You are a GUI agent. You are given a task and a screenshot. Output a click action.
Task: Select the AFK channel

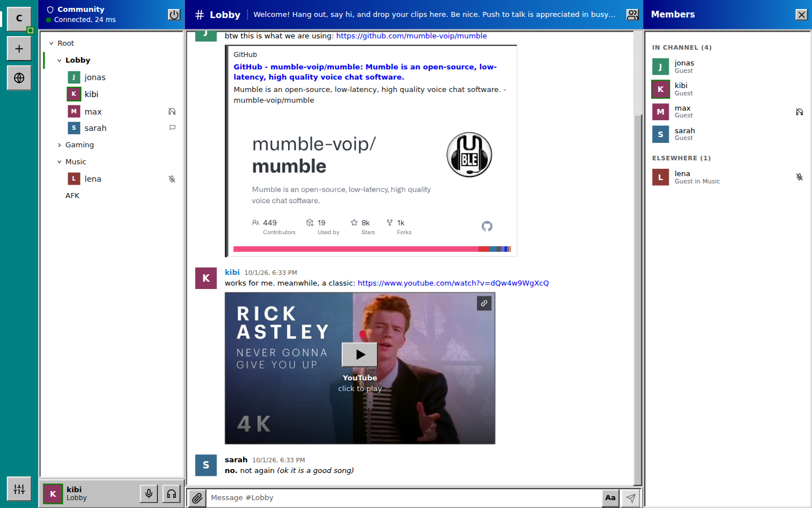tap(72, 196)
